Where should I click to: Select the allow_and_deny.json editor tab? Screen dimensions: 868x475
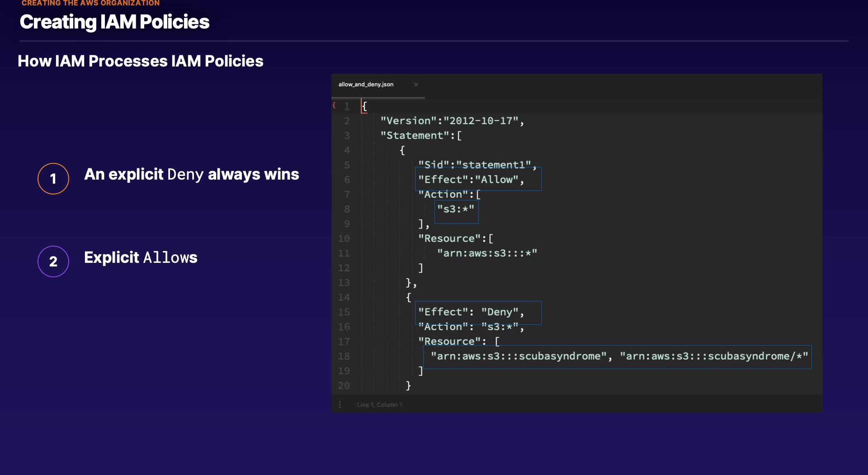(366, 85)
